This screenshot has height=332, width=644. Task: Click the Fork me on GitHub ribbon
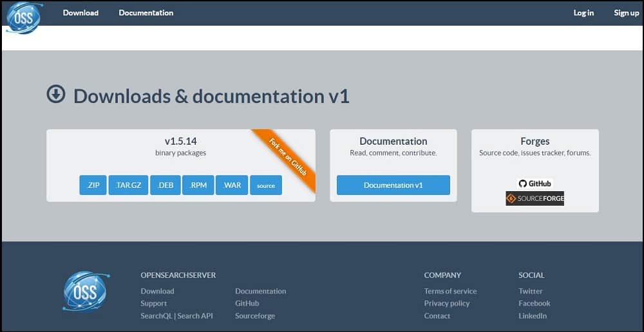pos(288,157)
